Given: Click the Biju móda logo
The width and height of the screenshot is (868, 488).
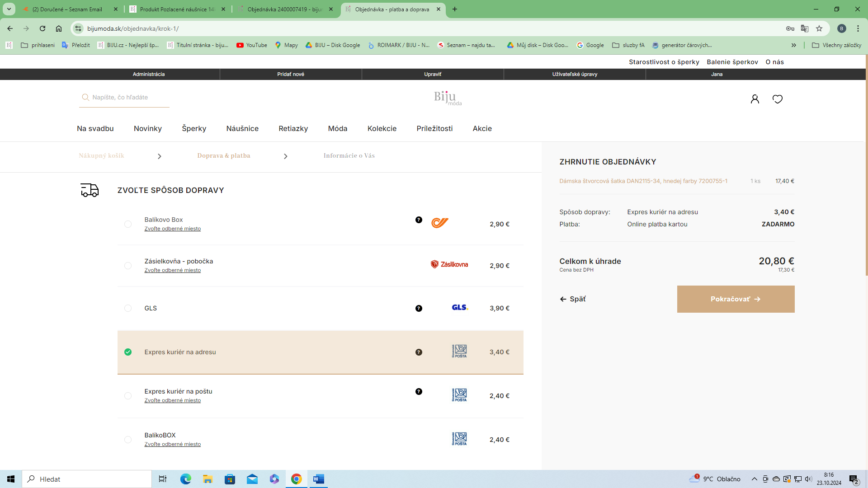Looking at the screenshot, I should click(x=447, y=98).
